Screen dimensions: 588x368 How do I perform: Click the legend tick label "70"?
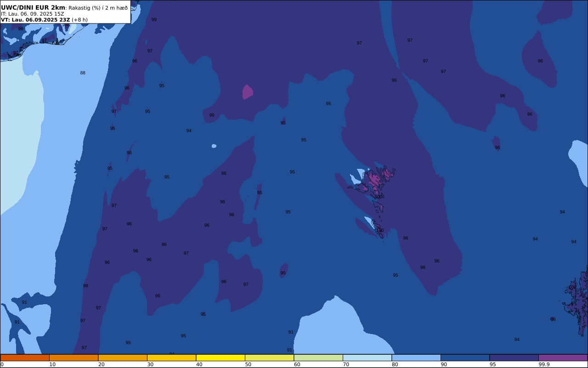346,364
